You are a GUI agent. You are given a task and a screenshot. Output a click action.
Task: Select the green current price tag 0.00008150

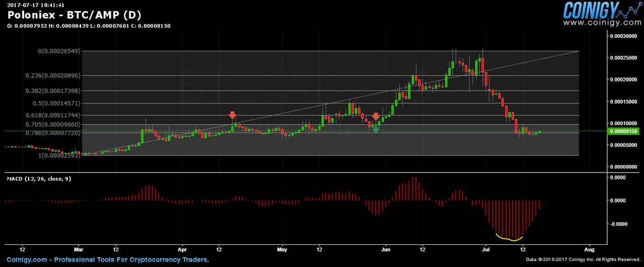[624, 131]
